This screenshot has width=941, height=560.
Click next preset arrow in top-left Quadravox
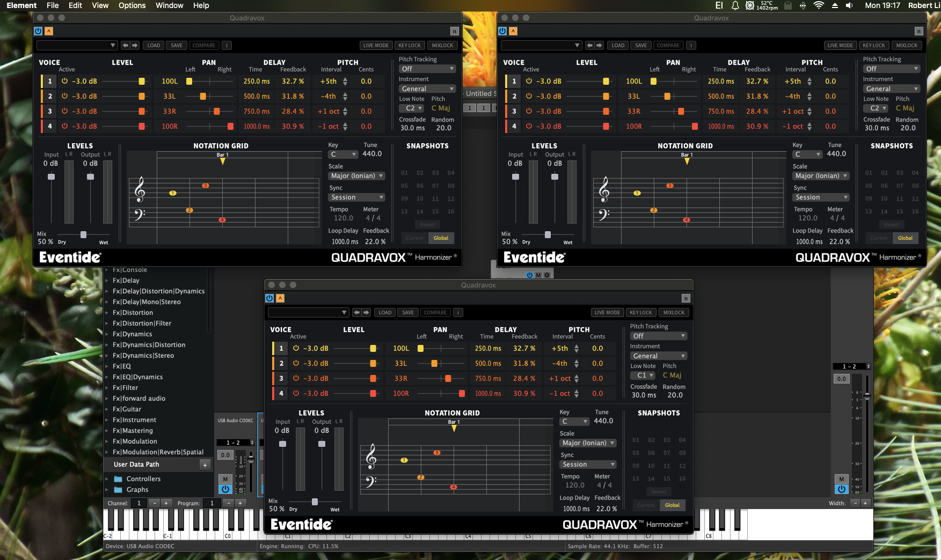pos(135,46)
